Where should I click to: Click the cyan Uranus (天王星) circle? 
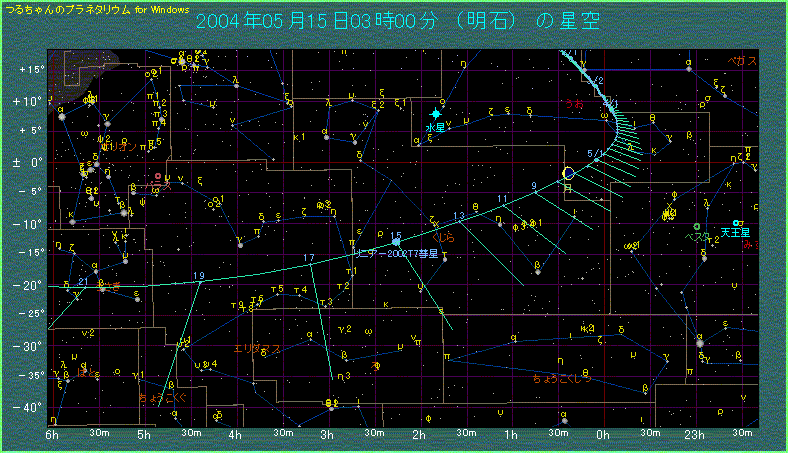click(x=737, y=222)
